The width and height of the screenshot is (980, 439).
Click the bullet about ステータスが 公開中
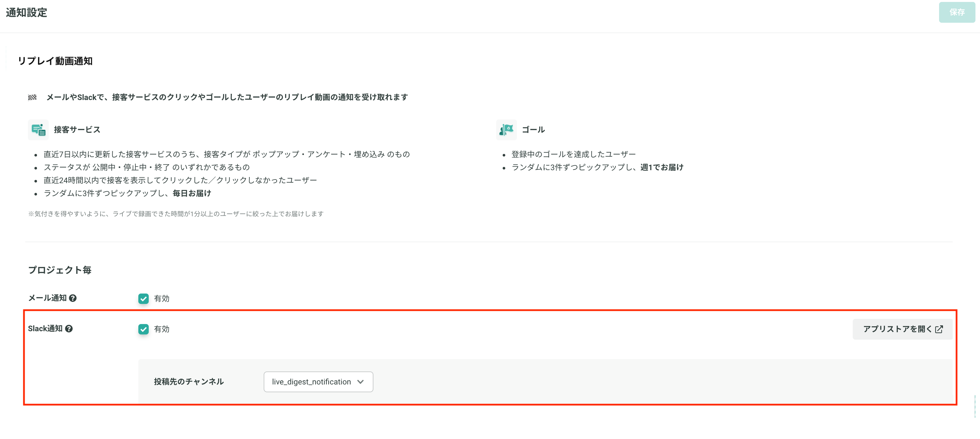coord(146,167)
